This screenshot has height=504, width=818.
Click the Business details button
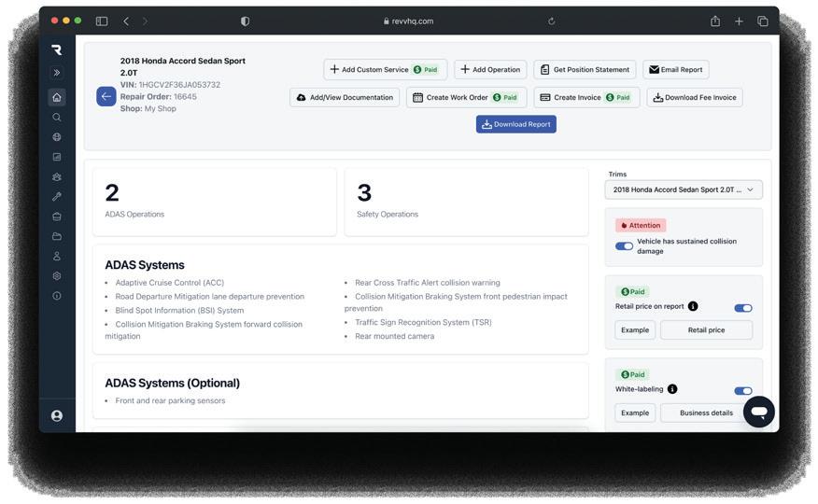click(x=706, y=413)
